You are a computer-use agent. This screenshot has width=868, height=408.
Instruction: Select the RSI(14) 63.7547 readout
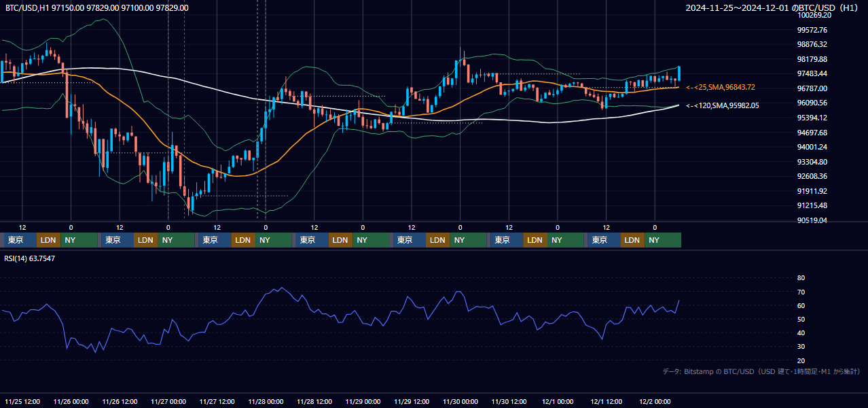pos(30,258)
